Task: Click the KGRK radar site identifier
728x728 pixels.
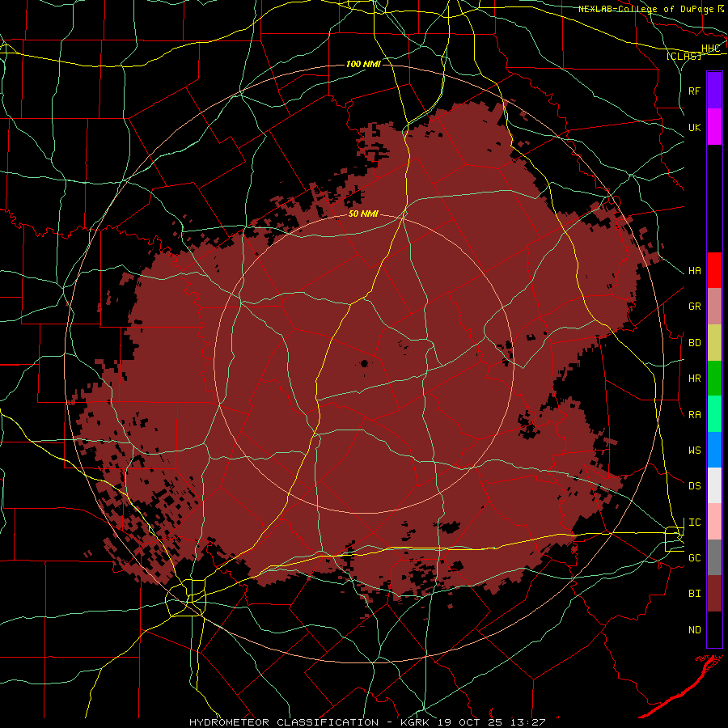Action: pos(416,722)
